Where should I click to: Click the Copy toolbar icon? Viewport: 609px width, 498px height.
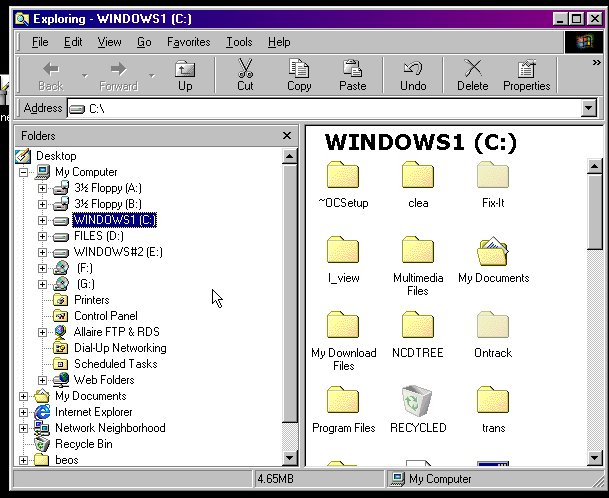pyautogui.click(x=299, y=74)
